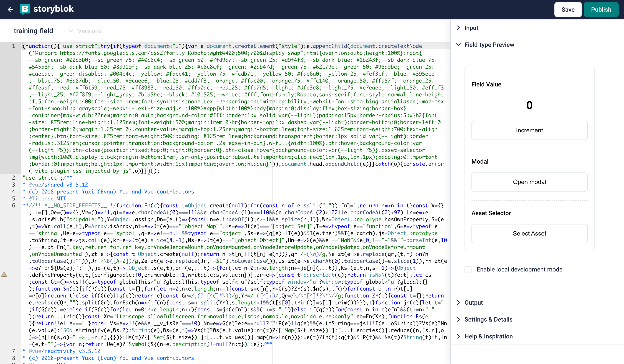The width and height of the screenshot is (624, 364).
Task: Enable local development mode checkbox
Action: 468,269
